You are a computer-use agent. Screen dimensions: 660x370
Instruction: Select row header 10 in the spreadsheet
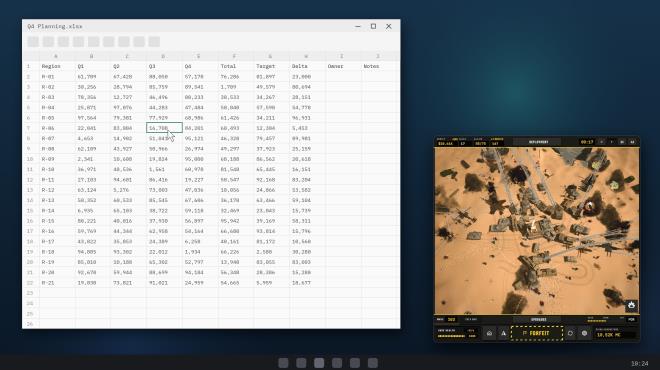(x=30, y=159)
